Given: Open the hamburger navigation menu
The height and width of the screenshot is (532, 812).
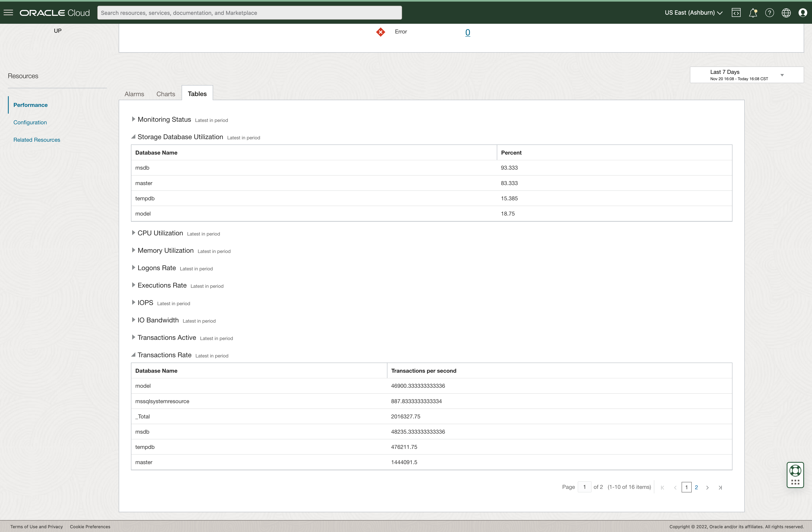Looking at the screenshot, I should [x=8, y=13].
